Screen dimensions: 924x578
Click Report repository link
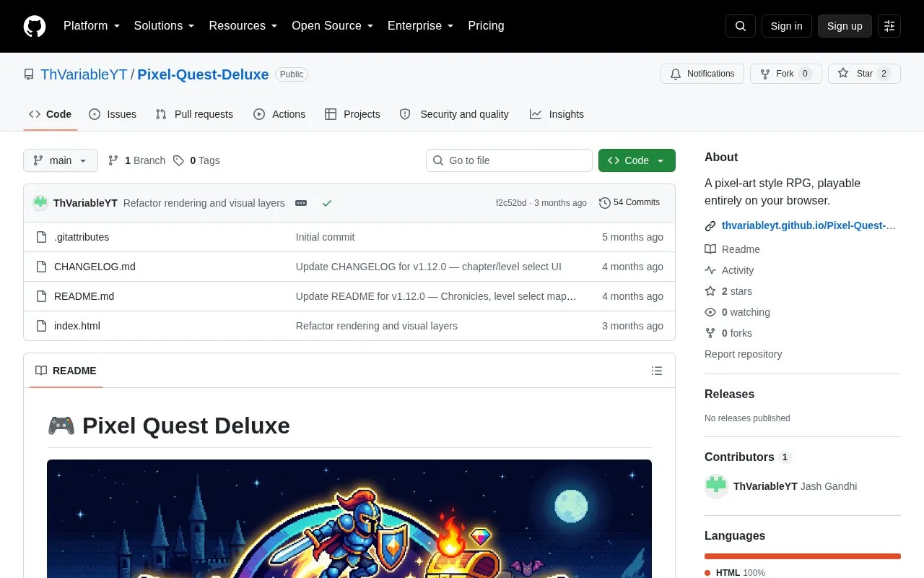pos(743,354)
